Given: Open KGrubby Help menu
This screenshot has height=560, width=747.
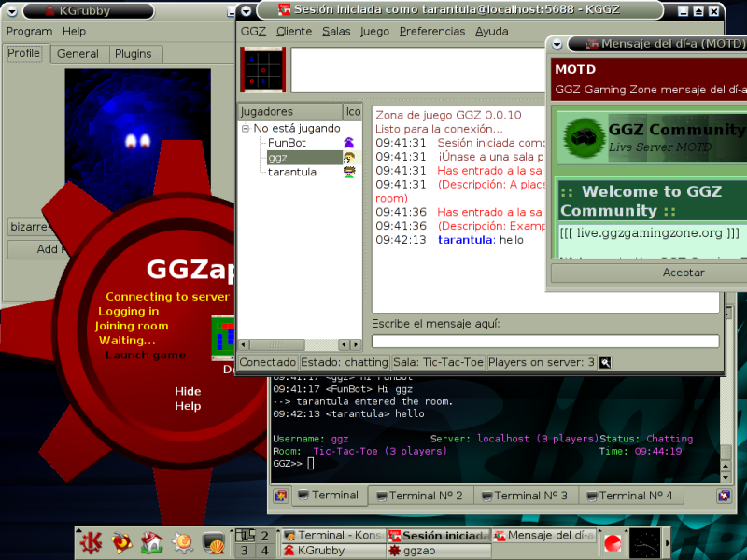Looking at the screenshot, I should pyautogui.click(x=74, y=32).
